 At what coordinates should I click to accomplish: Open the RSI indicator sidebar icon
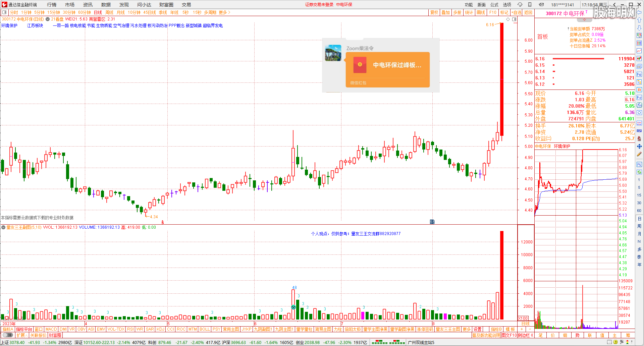click(639, 131)
